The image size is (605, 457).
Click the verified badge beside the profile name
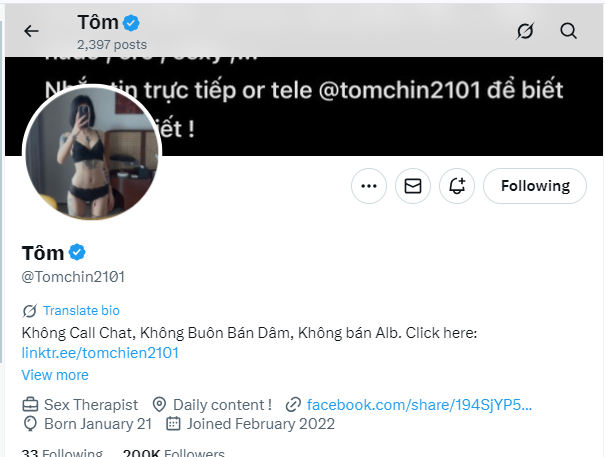(x=78, y=252)
